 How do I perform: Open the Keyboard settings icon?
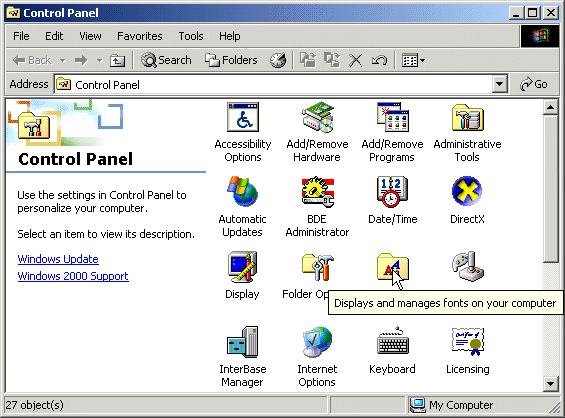(x=392, y=342)
